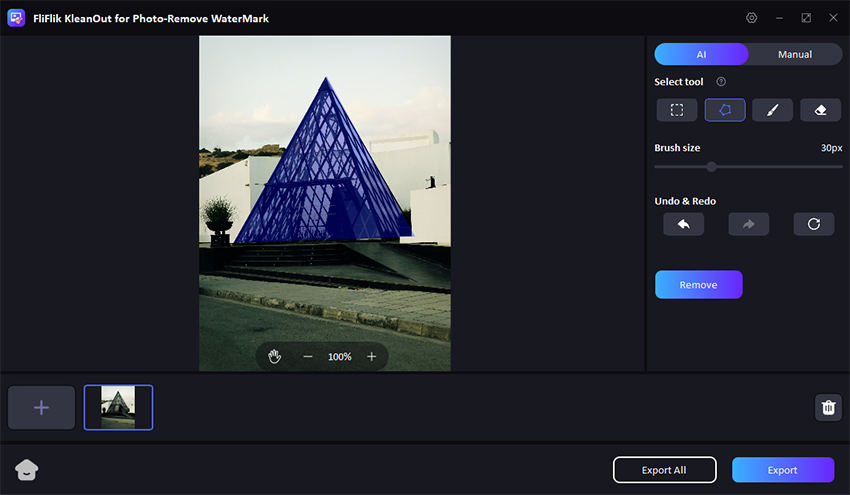Click the redo arrow button
The width and height of the screenshot is (850, 495).
[748, 224]
